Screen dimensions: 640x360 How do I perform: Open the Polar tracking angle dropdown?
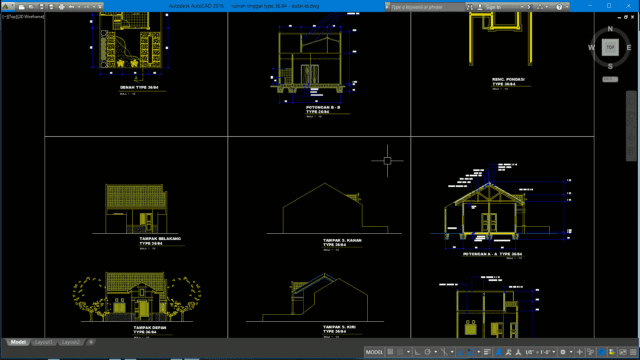[x=436, y=352]
